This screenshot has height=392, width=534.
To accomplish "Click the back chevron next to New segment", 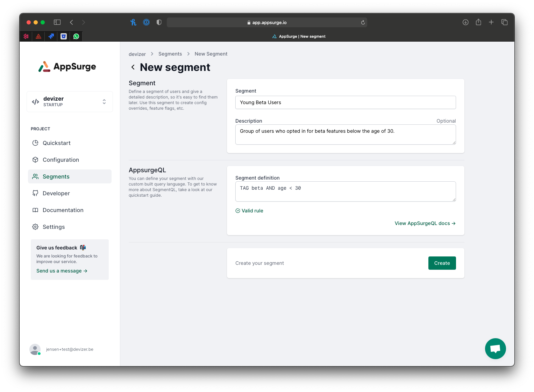I will point(133,67).
